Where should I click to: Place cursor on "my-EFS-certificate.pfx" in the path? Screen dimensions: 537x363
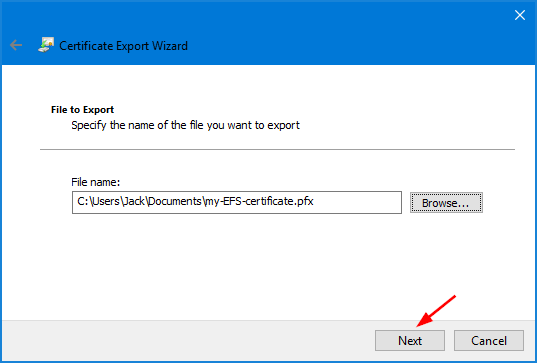point(259,201)
